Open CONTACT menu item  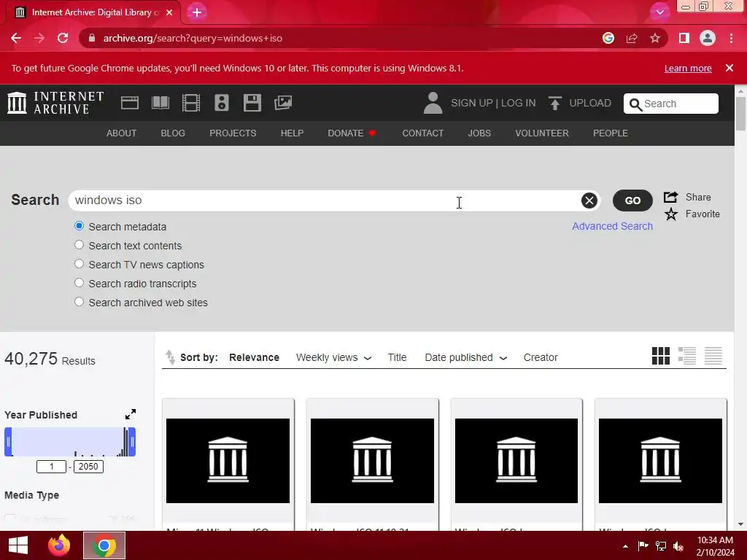(x=422, y=133)
